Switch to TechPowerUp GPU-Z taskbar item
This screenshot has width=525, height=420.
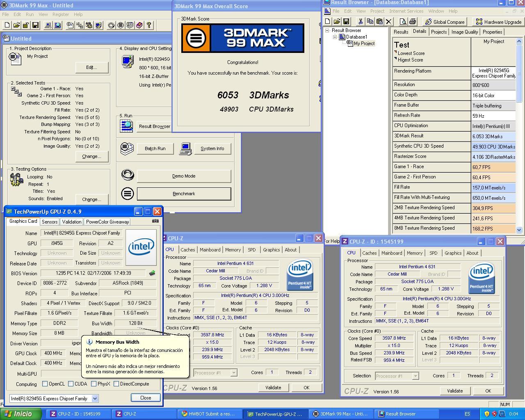click(x=275, y=414)
